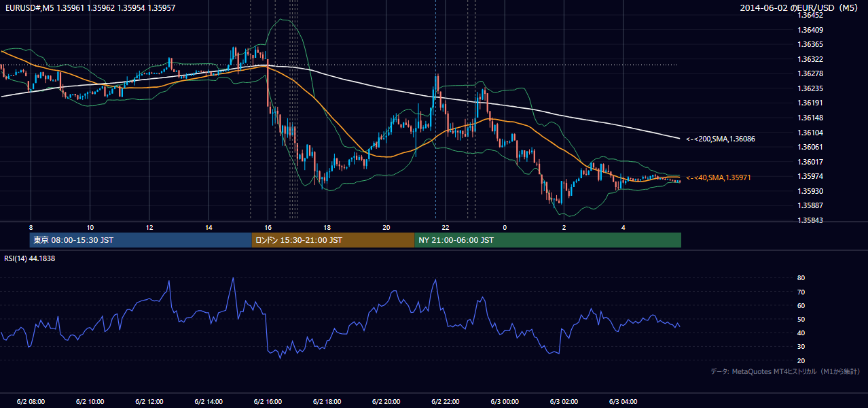868x408 pixels.
Task: Click RSI scale value 20
Action: point(801,360)
